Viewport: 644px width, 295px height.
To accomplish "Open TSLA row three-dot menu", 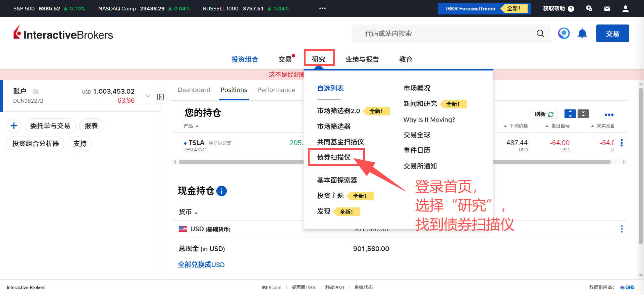I will coord(622,143).
